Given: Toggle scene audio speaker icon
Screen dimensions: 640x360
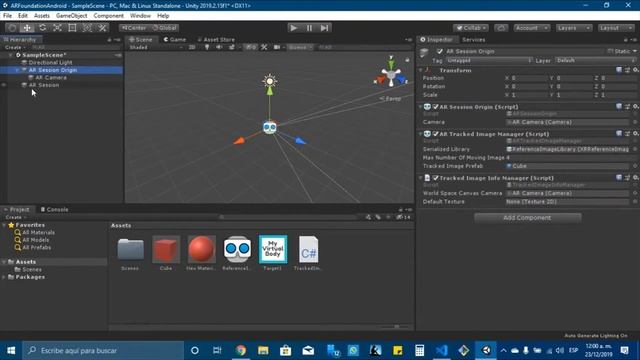Looking at the screenshot, I should tap(219, 47).
